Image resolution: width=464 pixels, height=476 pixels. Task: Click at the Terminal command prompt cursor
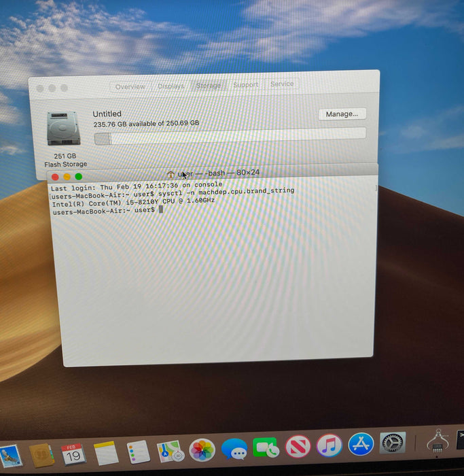[x=161, y=209]
